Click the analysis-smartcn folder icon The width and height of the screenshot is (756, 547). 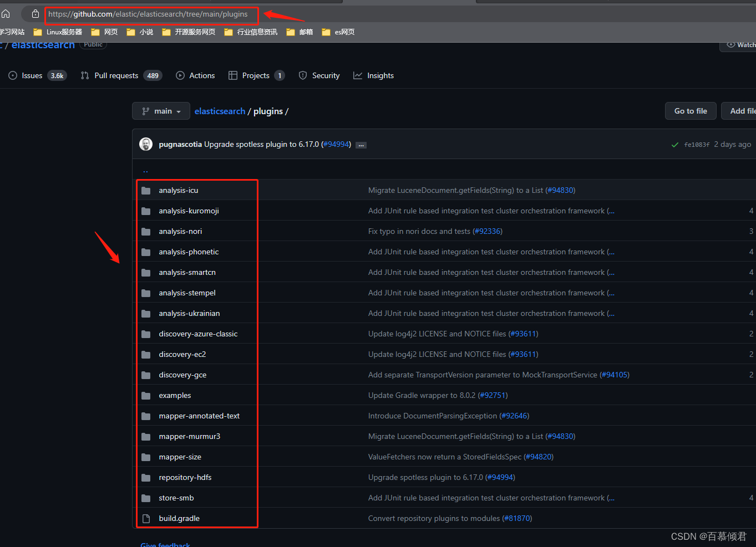tap(146, 272)
